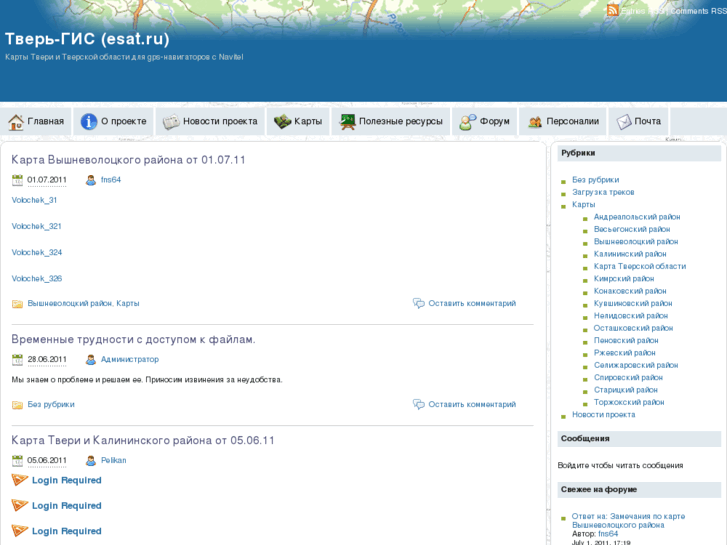Open the Volochek_31 file link

click(x=34, y=200)
